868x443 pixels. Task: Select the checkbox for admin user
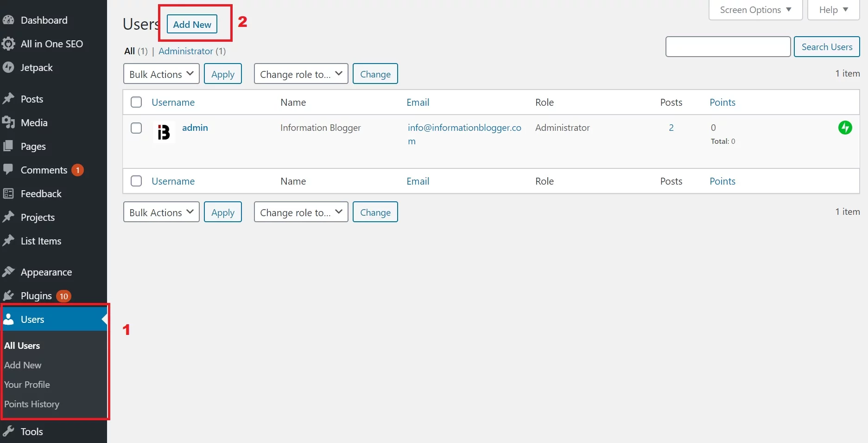136,128
